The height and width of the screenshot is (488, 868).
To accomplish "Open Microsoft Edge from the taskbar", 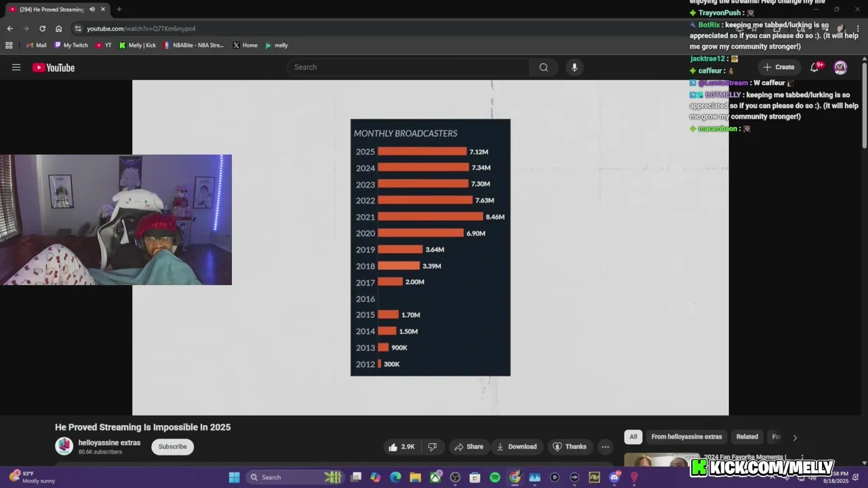I will pos(395,477).
